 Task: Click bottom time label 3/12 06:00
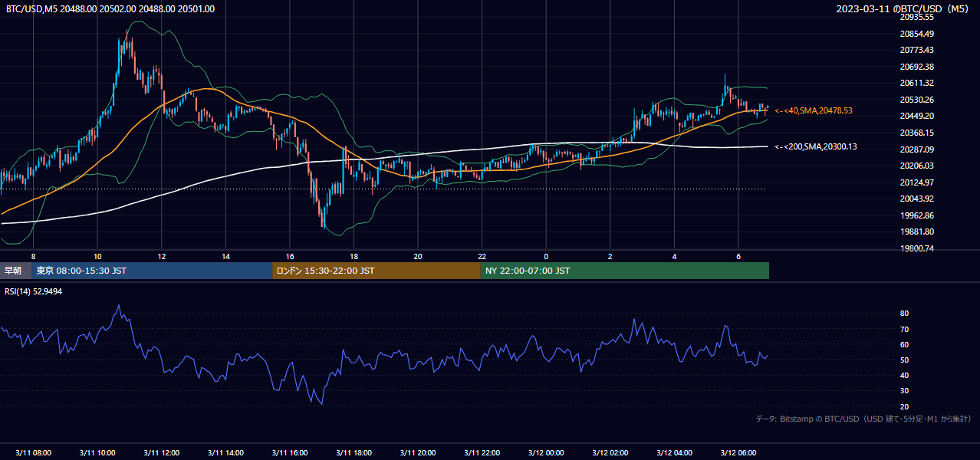click(x=738, y=452)
